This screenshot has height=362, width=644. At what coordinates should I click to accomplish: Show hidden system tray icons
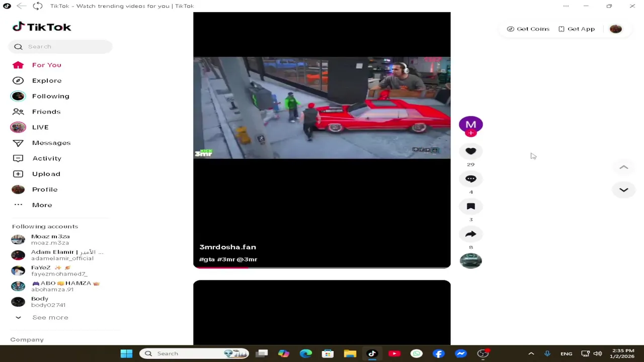tap(531, 353)
